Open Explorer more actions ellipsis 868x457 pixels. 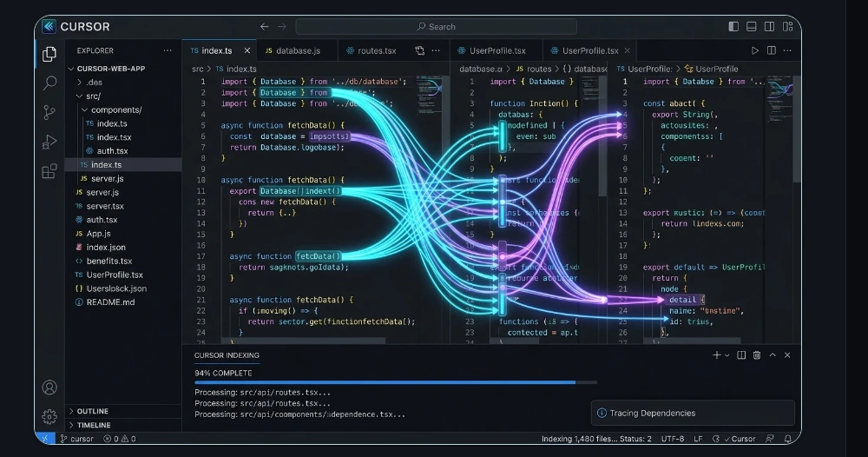click(168, 50)
